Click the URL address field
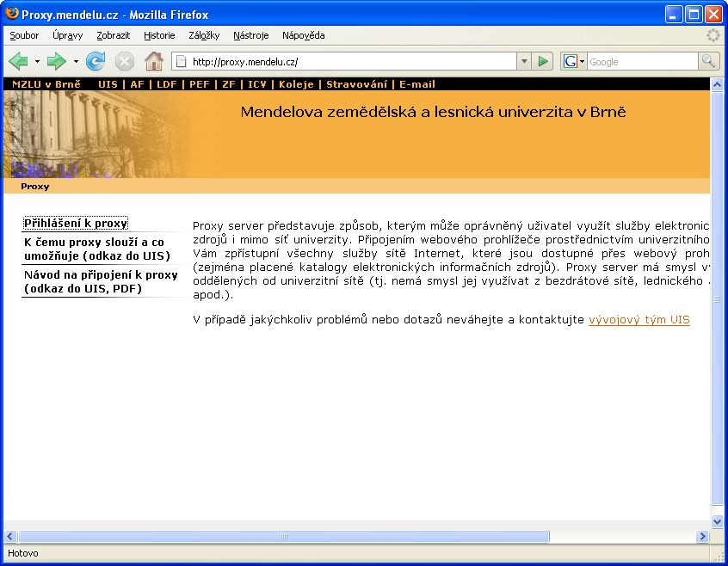The image size is (728, 566). point(353,62)
